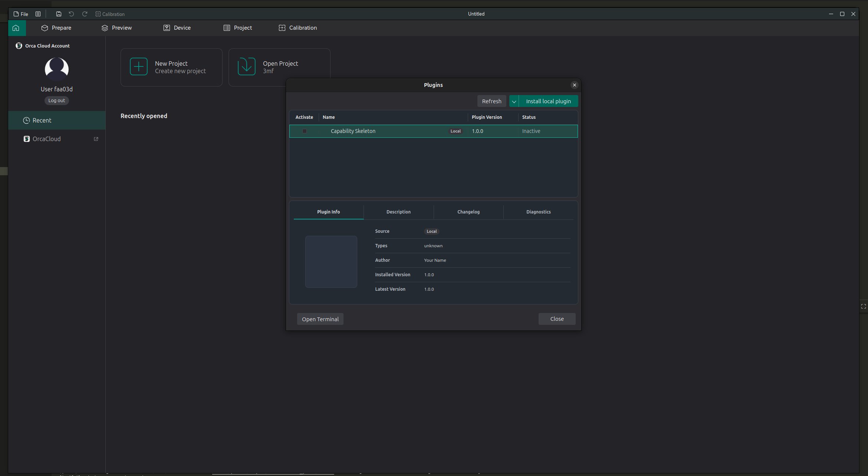Switch to the Preview tab
Viewport: 868px width, 476px height.
coord(116,28)
